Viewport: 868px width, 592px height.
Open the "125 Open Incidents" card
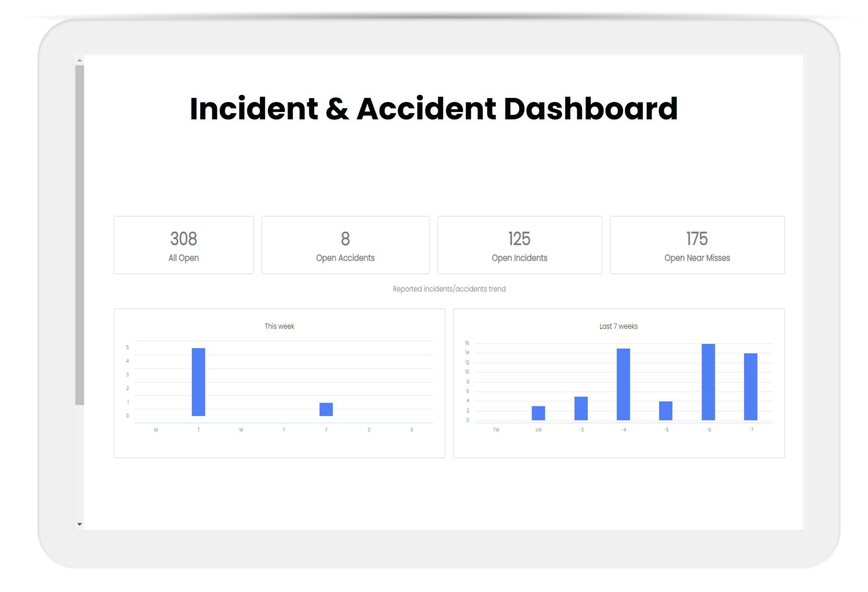point(519,245)
